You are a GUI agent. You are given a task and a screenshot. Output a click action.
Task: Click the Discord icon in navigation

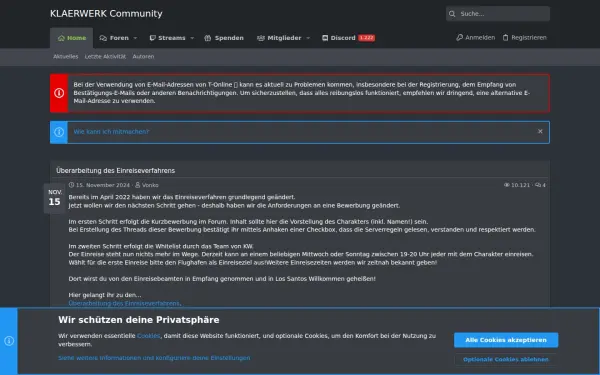[x=325, y=38]
